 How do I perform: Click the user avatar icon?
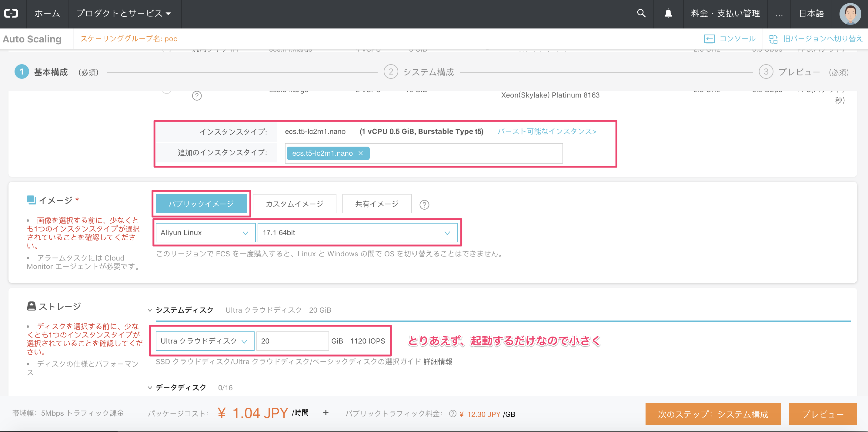[850, 14]
